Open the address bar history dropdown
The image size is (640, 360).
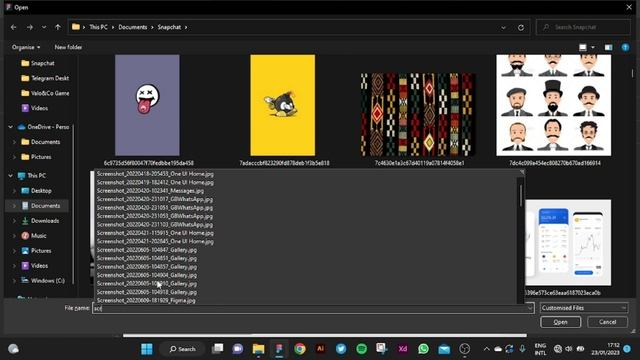[503, 27]
